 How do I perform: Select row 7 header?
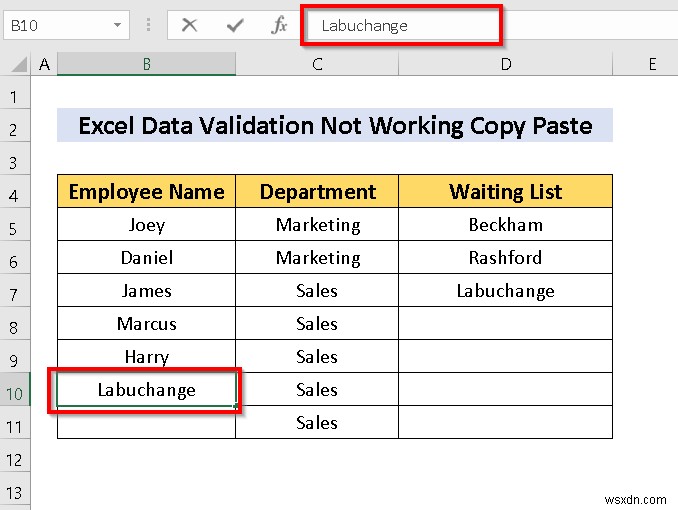15,290
